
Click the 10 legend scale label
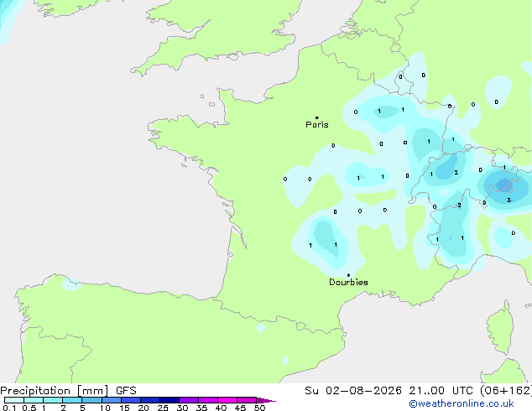[x=105, y=408]
